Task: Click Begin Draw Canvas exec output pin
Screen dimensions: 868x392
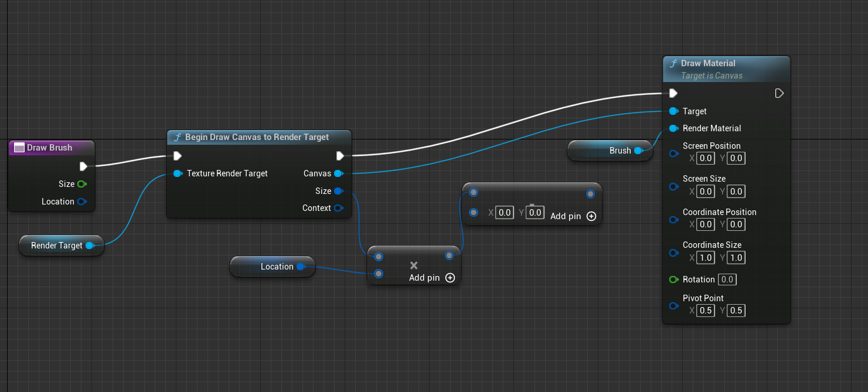Action: [339, 156]
